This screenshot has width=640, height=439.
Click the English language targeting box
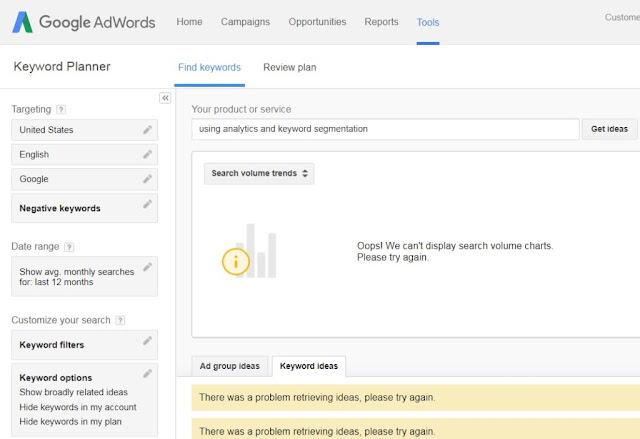click(x=84, y=155)
